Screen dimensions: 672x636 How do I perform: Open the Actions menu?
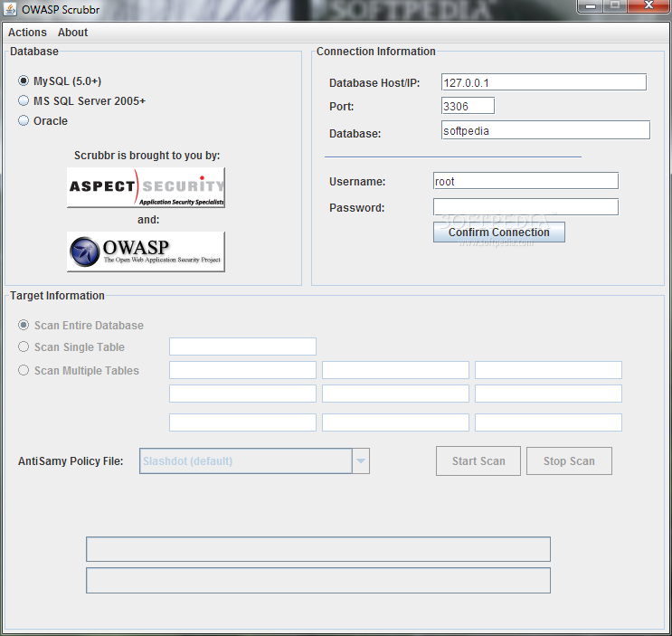[27, 33]
